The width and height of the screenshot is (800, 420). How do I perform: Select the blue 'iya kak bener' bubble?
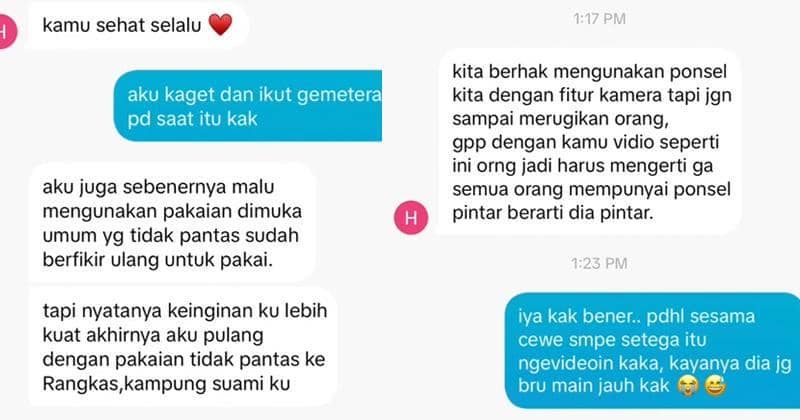[653, 351]
